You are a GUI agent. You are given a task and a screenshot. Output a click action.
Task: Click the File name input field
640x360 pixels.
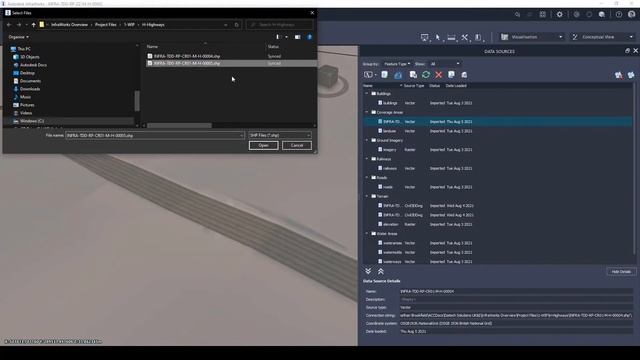click(x=155, y=135)
